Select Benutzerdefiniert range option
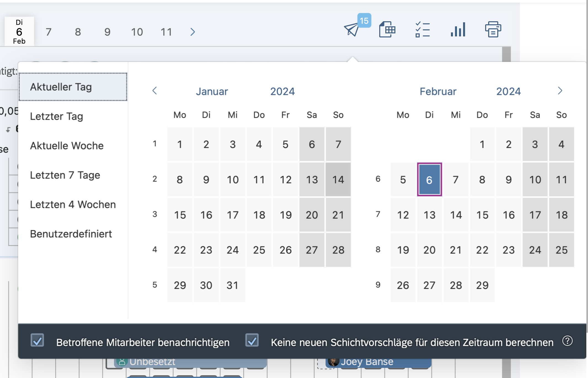 tap(71, 234)
